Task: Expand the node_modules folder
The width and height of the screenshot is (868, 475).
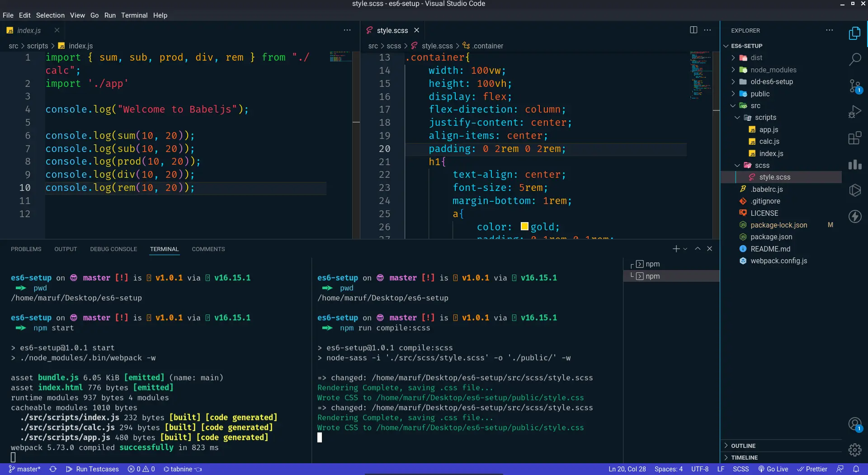Action: click(x=733, y=70)
